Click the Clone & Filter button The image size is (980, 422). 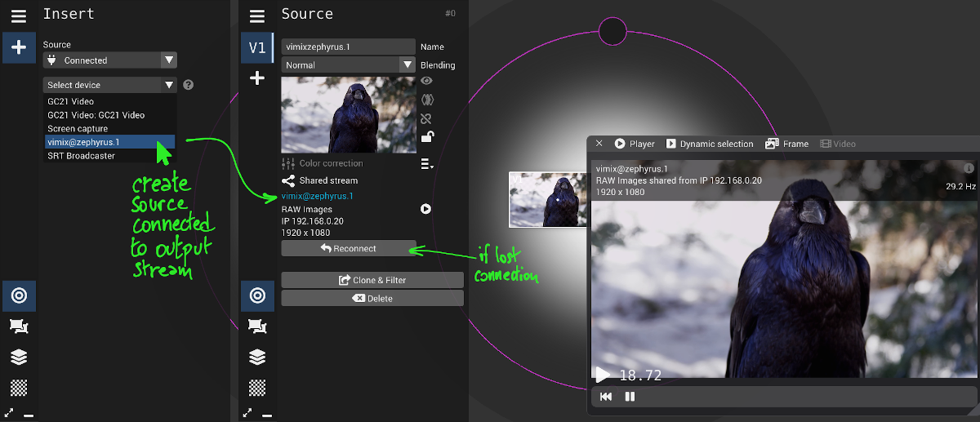click(372, 280)
